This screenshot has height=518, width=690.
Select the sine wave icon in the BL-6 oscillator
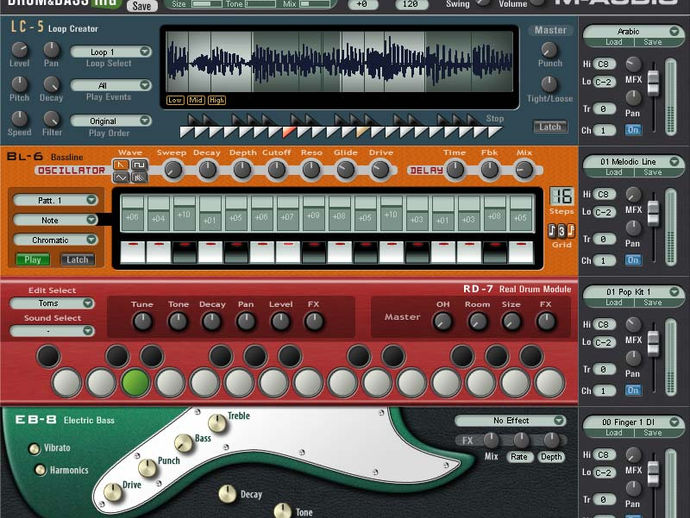[121, 177]
